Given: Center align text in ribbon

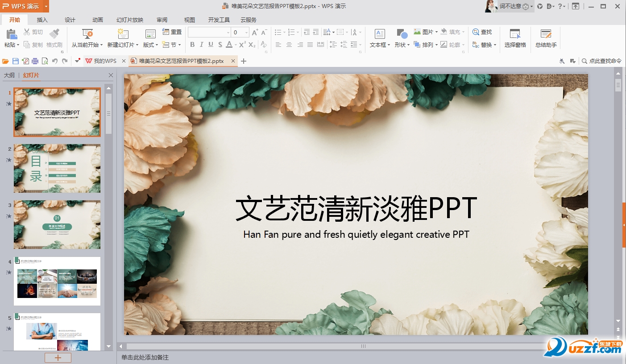Looking at the screenshot, I should 289,45.
